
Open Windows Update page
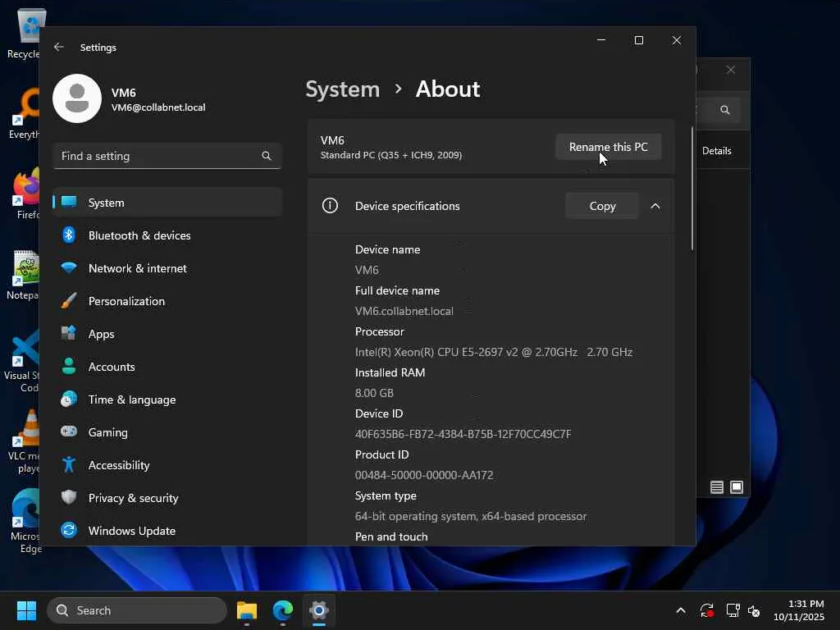point(131,531)
